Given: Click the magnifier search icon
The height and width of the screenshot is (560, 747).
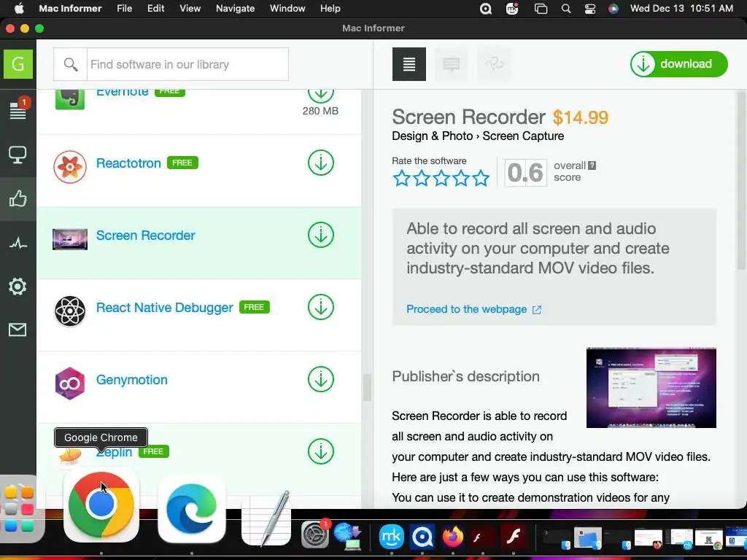Looking at the screenshot, I should pos(71,64).
